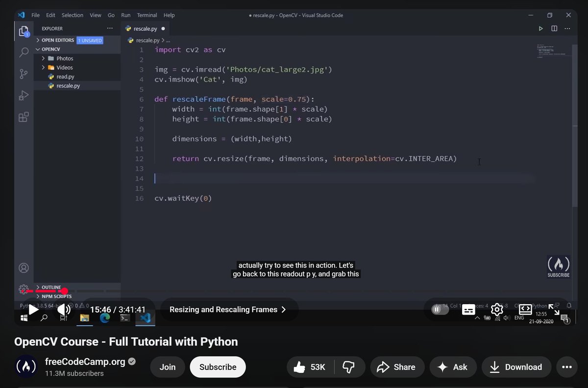
Task: Open the Help menu
Action: click(x=169, y=15)
